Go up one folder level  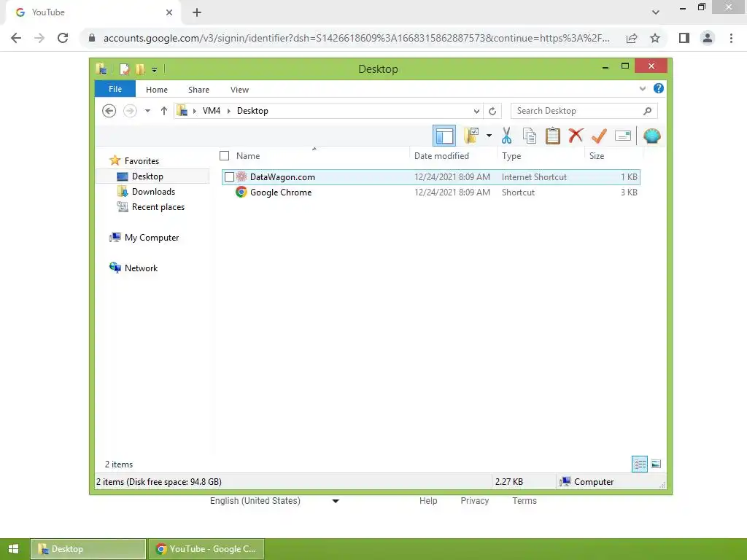pyautogui.click(x=164, y=111)
